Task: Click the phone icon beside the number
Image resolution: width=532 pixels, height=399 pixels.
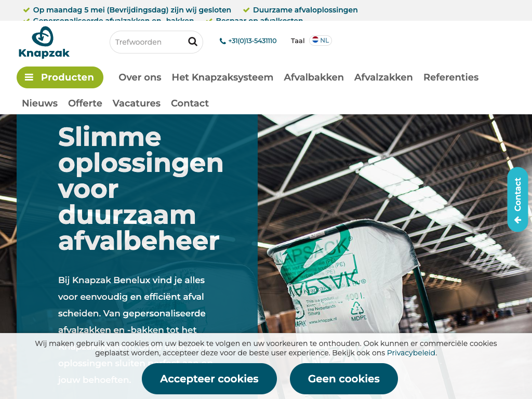Action: (222, 41)
